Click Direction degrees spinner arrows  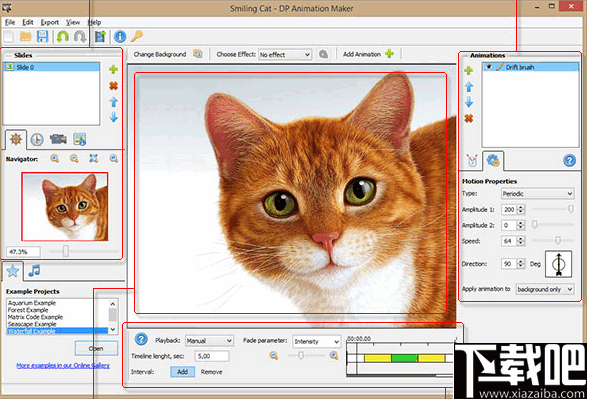coord(521,264)
